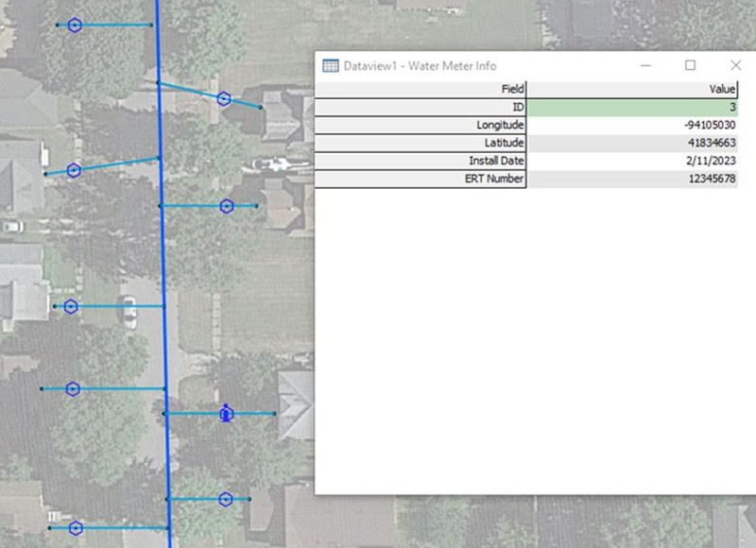Screen dimensions: 756x548
Task: Click the ERT Number value 12345678
Action: coord(631,179)
